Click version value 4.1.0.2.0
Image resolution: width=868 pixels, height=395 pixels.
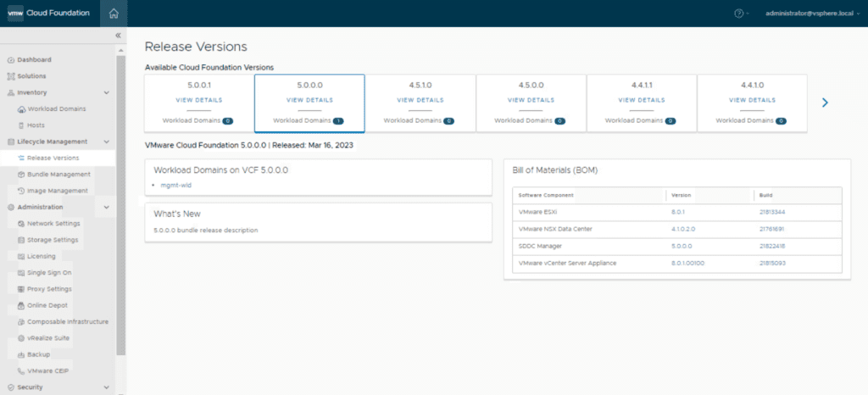click(684, 229)
